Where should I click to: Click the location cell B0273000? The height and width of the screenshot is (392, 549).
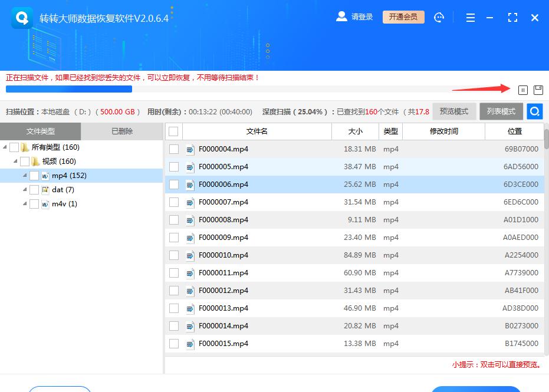522,326
